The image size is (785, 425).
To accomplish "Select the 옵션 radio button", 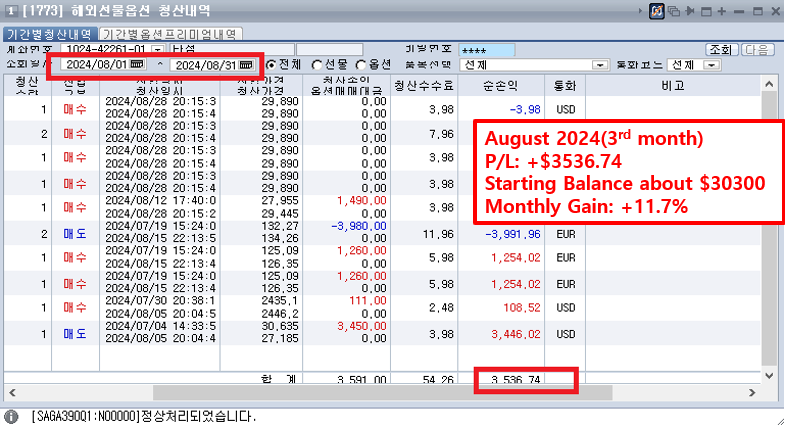I will (361, 65).
